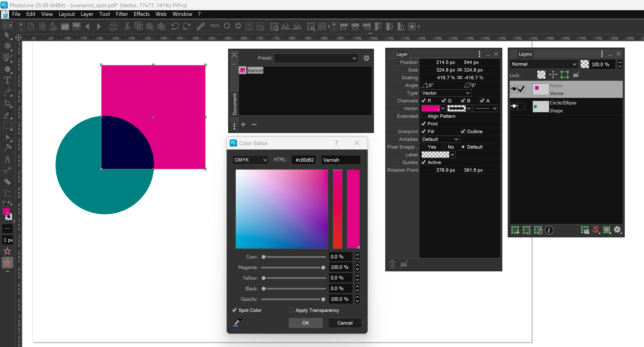This screenshot has width=644, height=347.
Task: Select the pointer arrow tool in toolbox
Action: tap(7, 35)
